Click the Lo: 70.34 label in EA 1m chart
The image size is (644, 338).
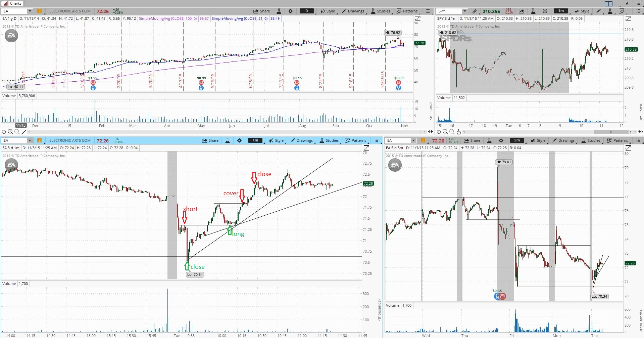point(195,274)
